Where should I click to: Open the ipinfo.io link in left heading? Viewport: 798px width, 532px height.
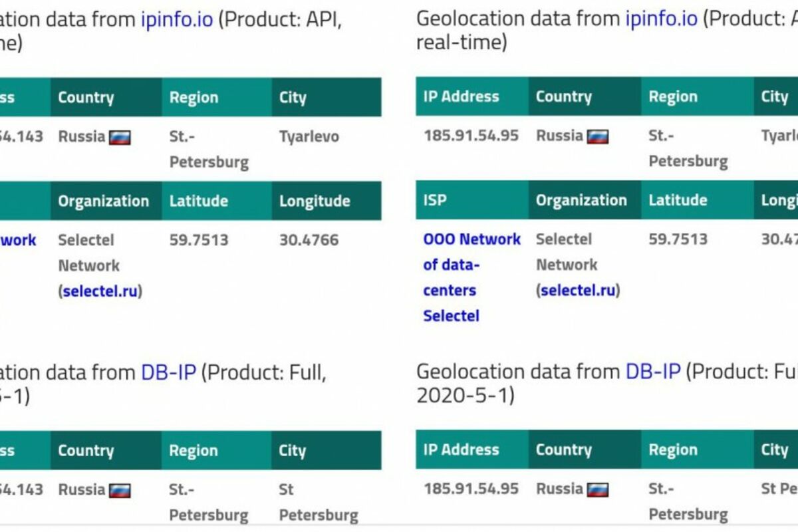(x=177, y=19)
